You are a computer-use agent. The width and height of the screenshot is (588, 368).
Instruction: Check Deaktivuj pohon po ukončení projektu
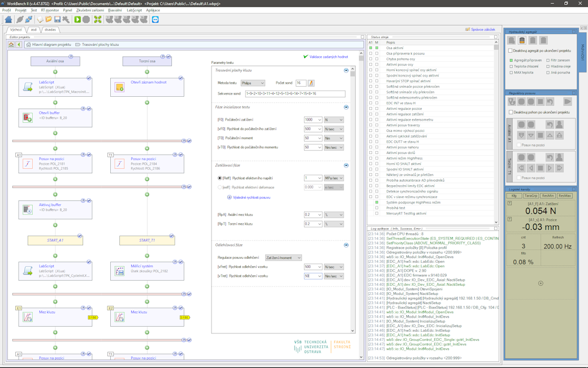pos(511,112)
